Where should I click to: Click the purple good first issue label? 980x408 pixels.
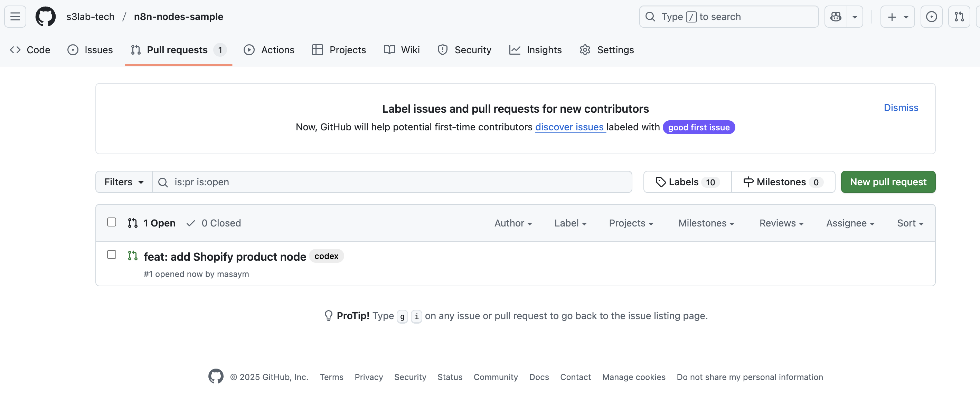coord(698,128)
